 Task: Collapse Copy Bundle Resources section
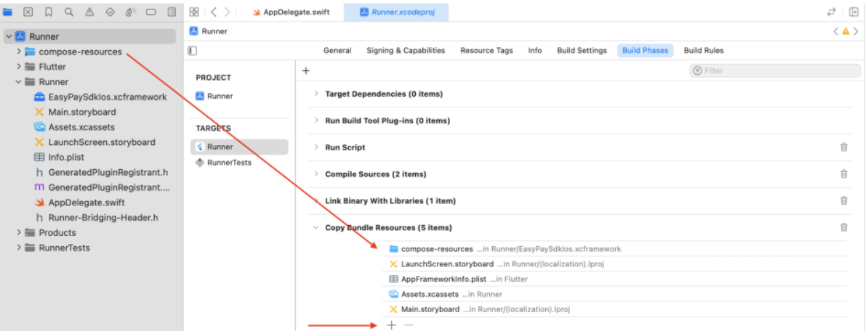[316, 227]
